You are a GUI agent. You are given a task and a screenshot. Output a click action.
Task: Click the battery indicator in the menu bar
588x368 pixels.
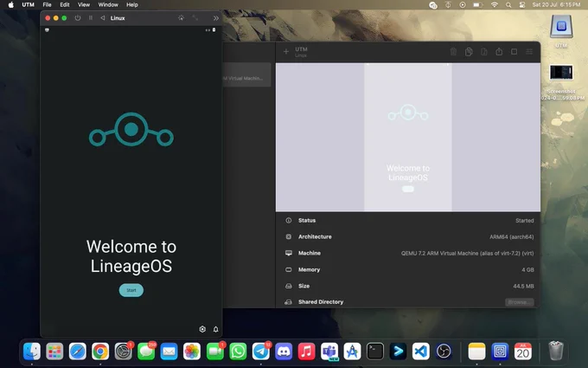pos(477,5)
